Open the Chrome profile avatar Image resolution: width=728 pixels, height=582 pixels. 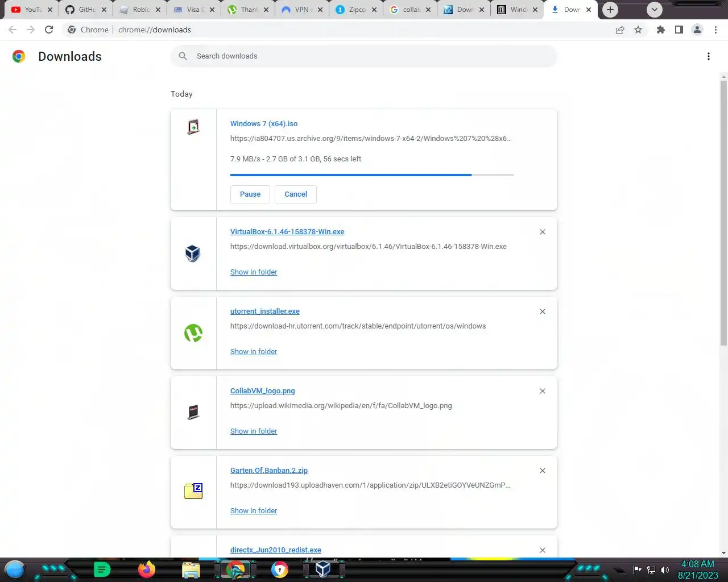[x=697, y=30]
